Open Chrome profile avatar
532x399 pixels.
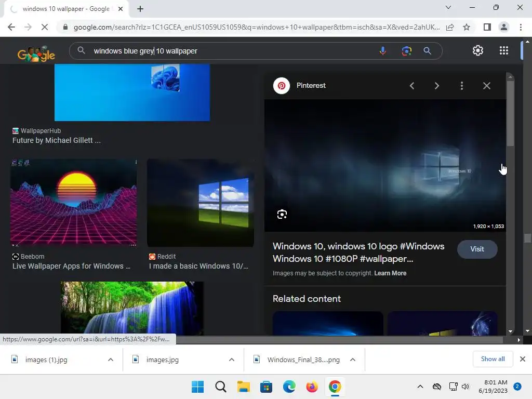[x=504, y=27]
